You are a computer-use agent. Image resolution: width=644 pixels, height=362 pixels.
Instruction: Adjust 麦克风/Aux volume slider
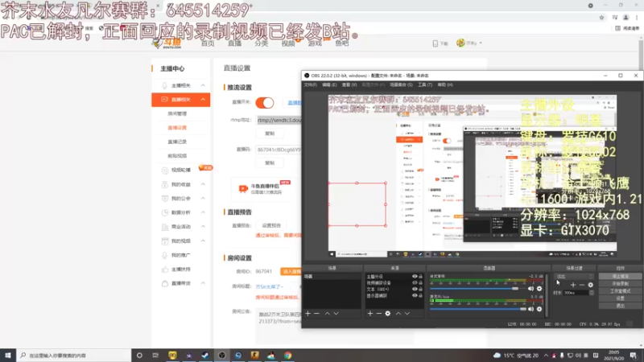pos(478,309)
